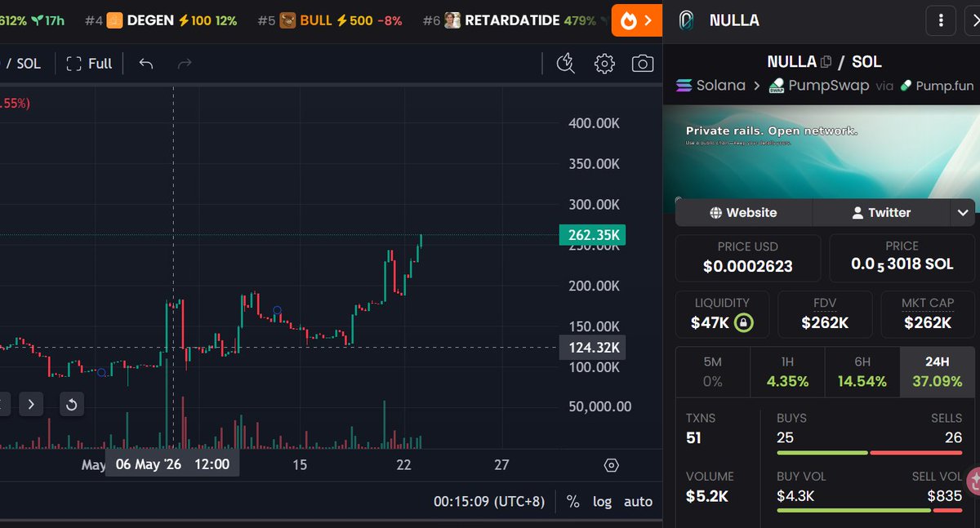The height and width of the screenshot is (528, 980).
Task: Expand more social links dropdown
Action: (963, 212)
